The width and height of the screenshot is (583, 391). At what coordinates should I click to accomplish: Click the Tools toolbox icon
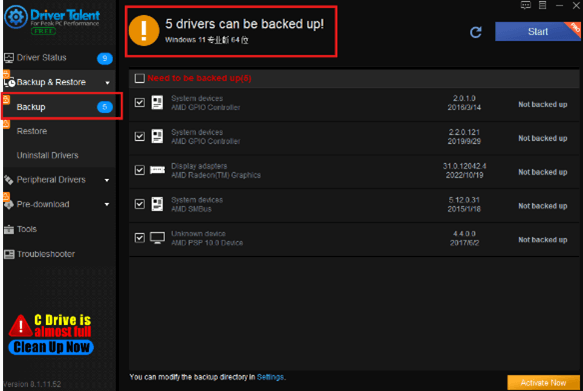point(9,229)
